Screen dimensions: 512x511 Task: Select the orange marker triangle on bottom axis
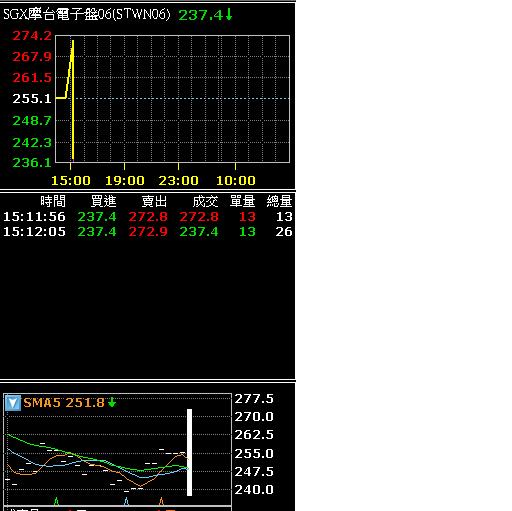point(161,501)
